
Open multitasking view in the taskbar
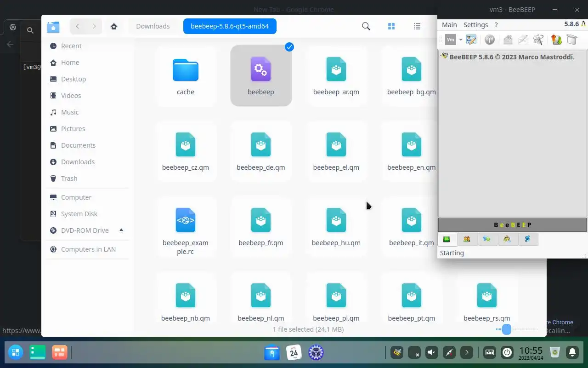coord(60,352)
